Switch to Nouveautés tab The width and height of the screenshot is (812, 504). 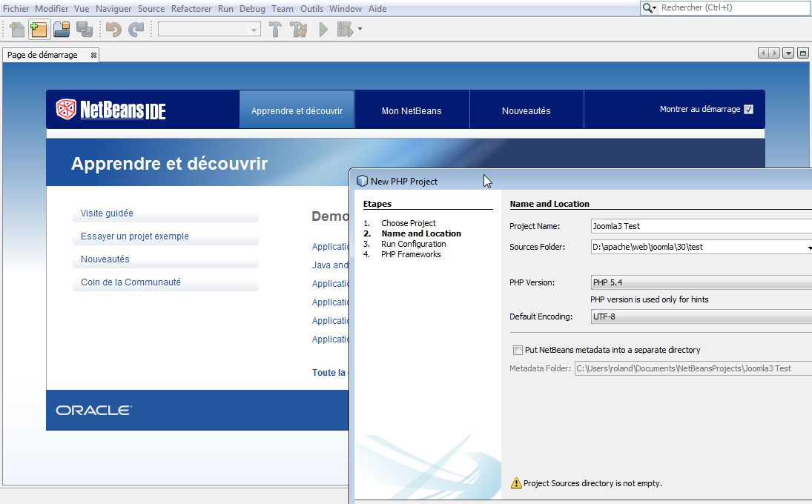(527, 110)
